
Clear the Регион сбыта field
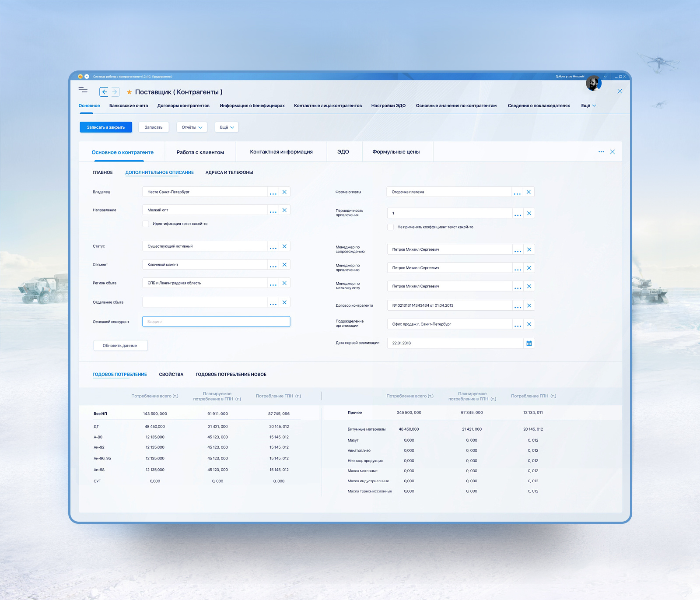[x=284, y=283]
